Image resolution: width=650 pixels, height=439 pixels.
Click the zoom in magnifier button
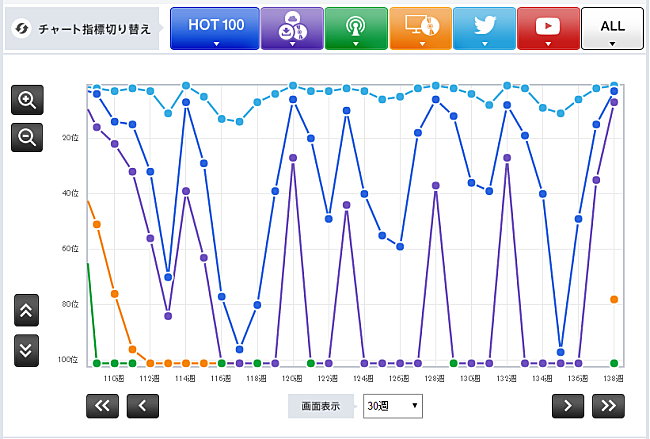click(27, 100)
